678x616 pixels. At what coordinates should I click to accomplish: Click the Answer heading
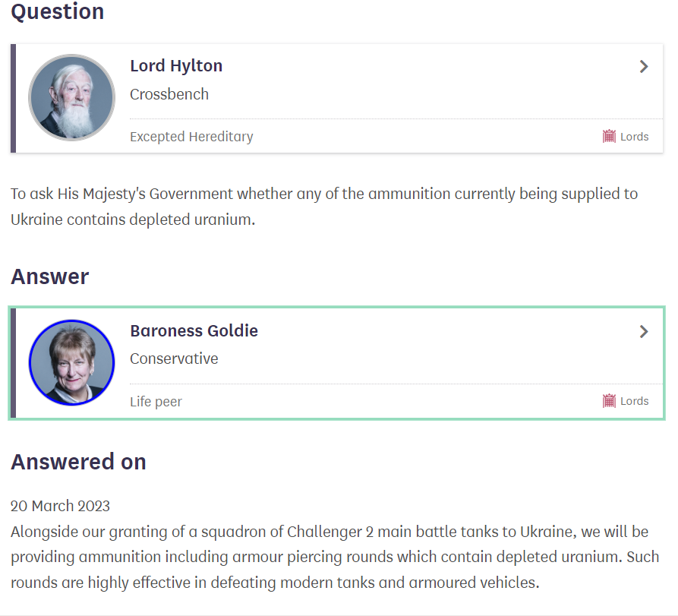[50, 276]
